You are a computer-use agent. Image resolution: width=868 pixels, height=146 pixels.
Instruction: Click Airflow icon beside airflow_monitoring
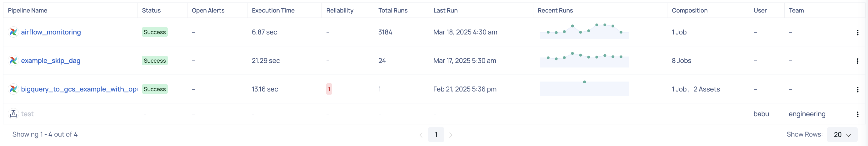pos(13,32)
